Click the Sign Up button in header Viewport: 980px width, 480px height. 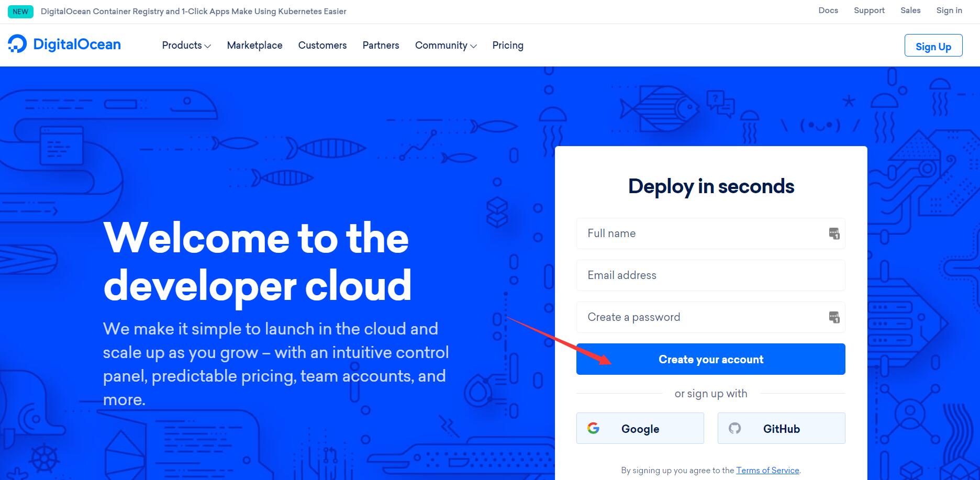933,46
